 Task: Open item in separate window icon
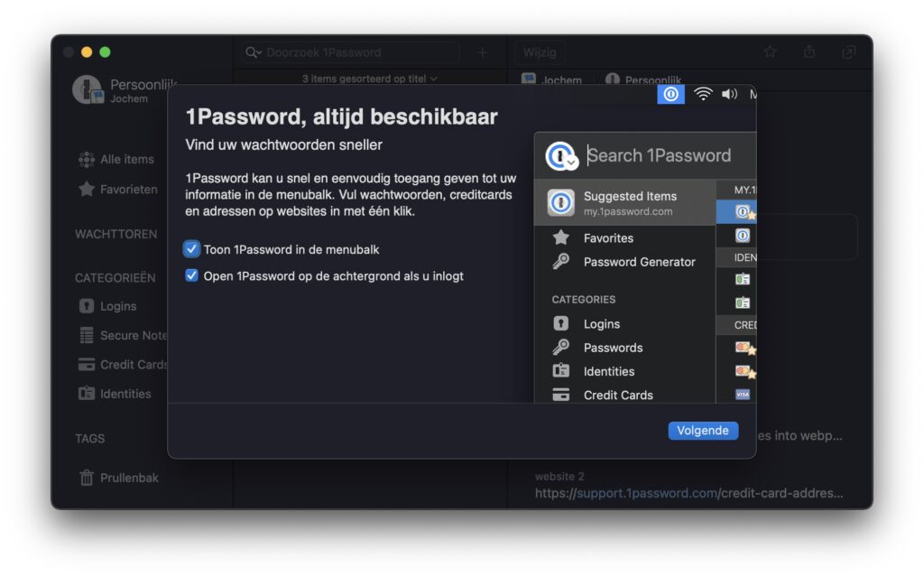point(848,52)
